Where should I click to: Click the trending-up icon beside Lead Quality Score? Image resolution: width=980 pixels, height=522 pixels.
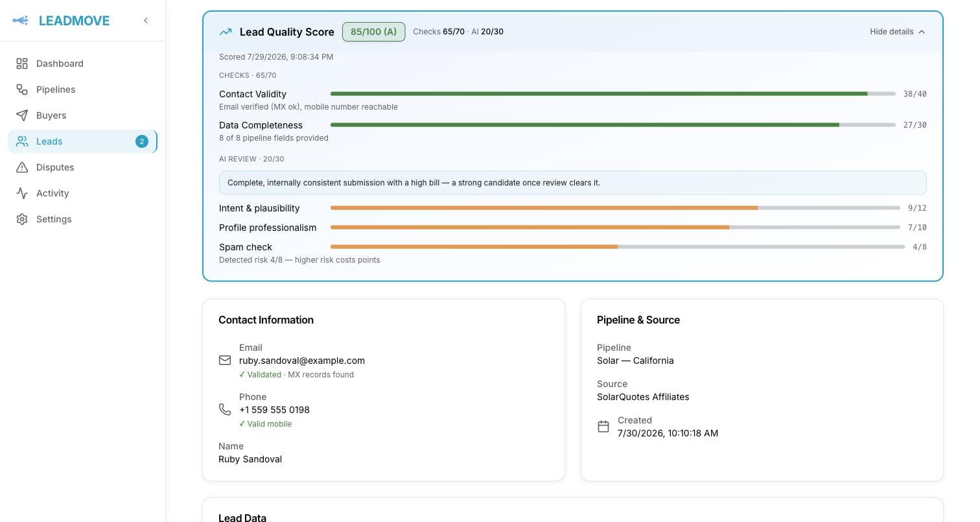pyautogui.click(x=226, y=32)
